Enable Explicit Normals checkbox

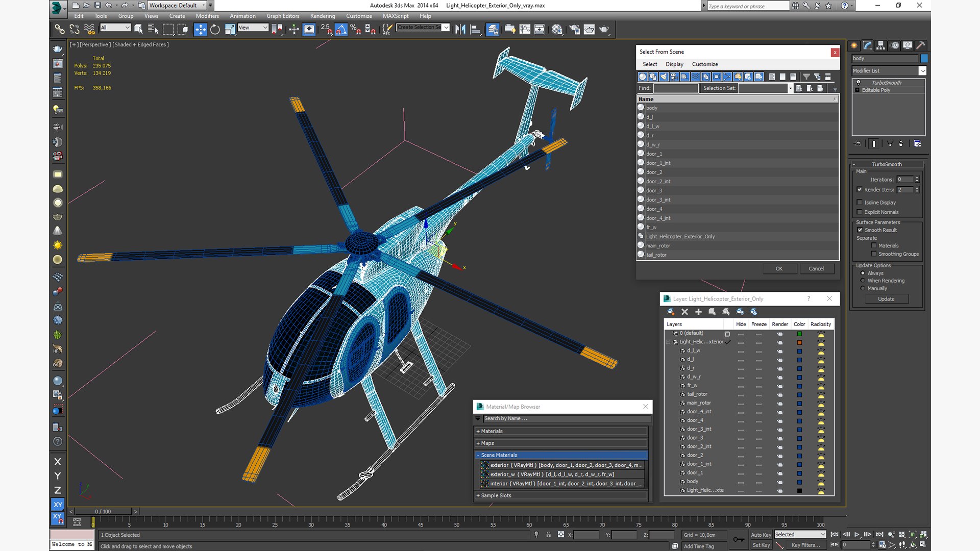tap(860, 212)
